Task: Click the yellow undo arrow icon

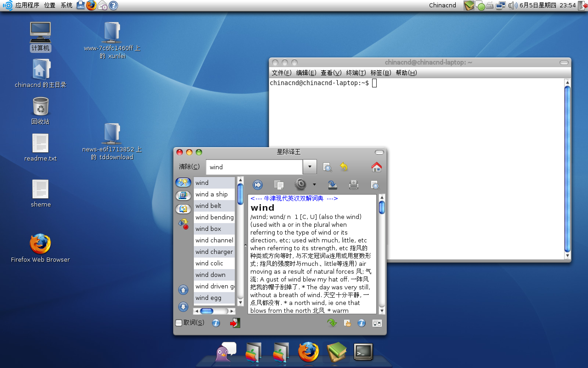Action: (x=344, y=167)
